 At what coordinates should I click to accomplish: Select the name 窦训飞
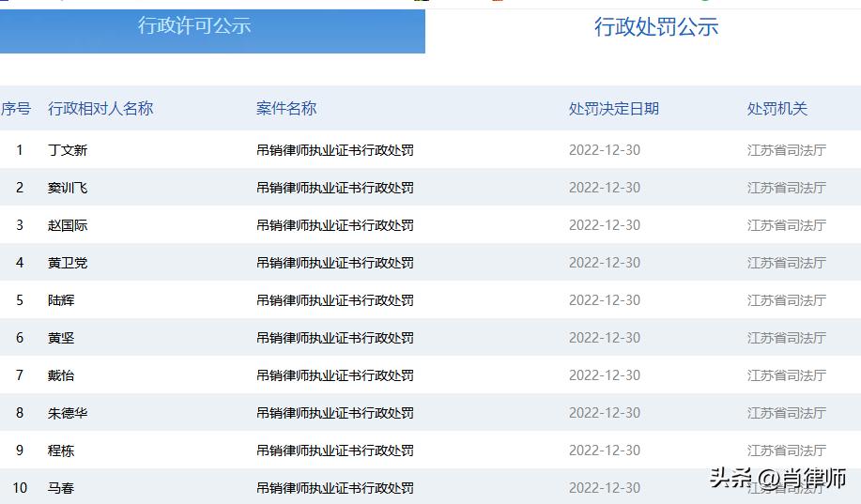point(68,188)
